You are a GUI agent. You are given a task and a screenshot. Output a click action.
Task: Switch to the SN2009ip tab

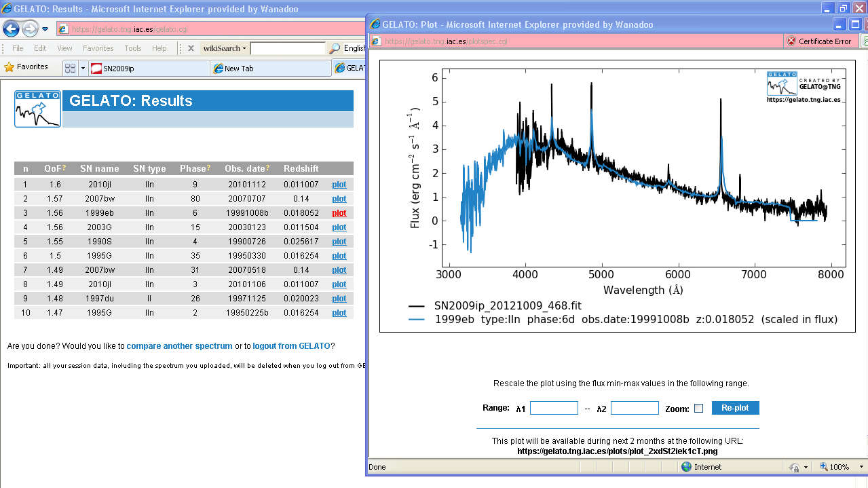pos(149,69)
